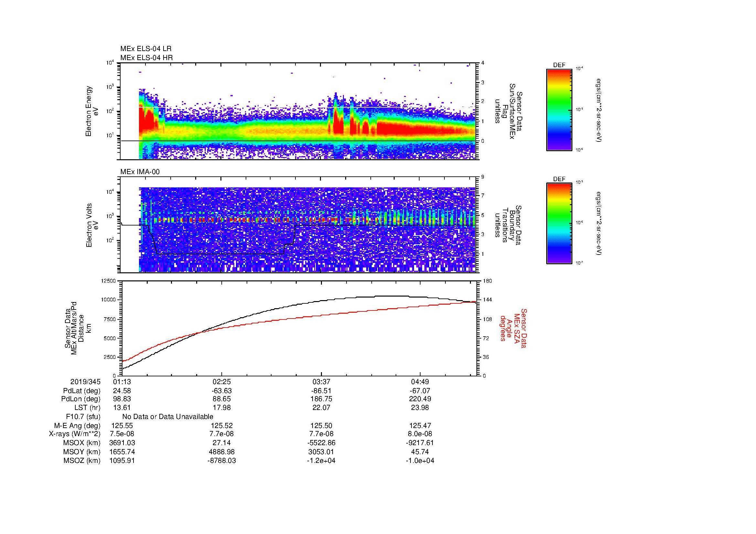
Task: Click the 'MEx ELS-04 HR' plot title
Action: click(146, 58)
